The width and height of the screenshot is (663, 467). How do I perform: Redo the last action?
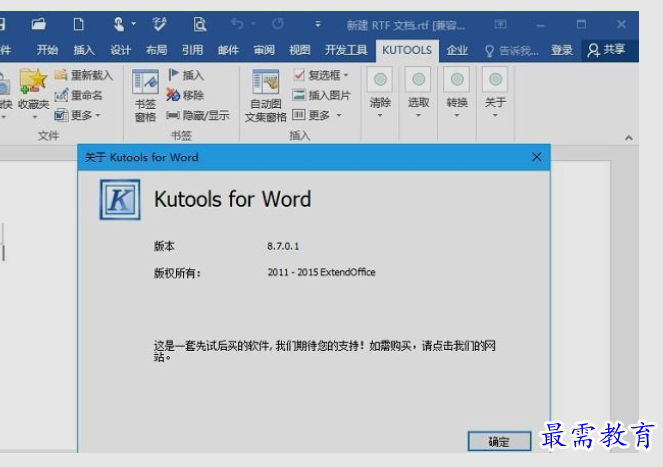278,24
